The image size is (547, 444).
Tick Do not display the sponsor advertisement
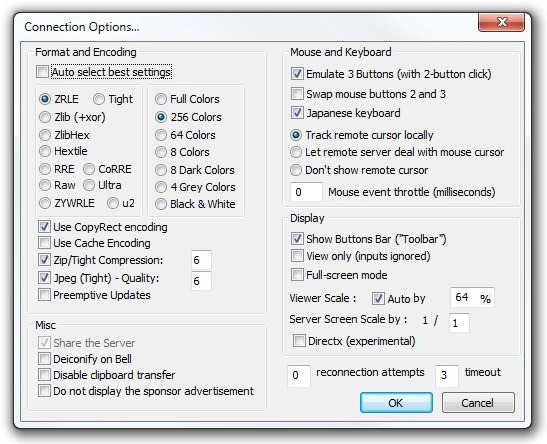pyautogui.click(x=44, y=391)
